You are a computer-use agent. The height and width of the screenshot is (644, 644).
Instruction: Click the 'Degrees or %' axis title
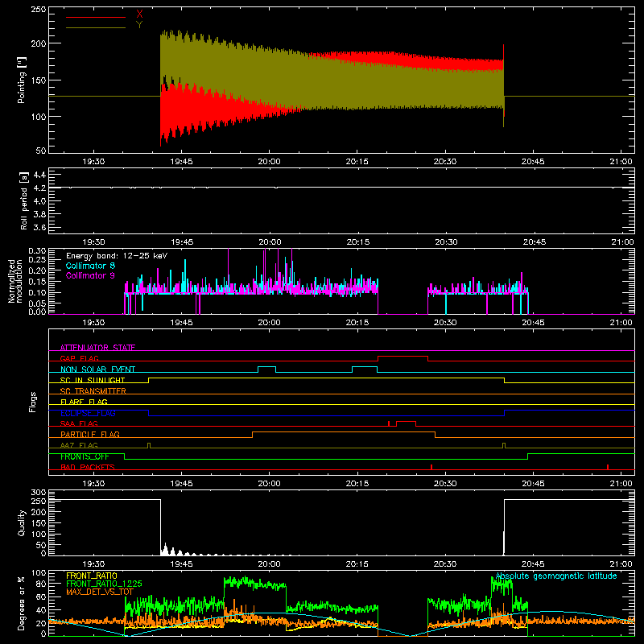[21, 603]
